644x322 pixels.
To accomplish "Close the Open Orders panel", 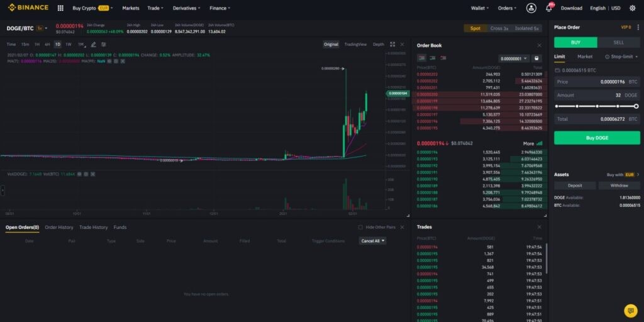I will [402, 228].
